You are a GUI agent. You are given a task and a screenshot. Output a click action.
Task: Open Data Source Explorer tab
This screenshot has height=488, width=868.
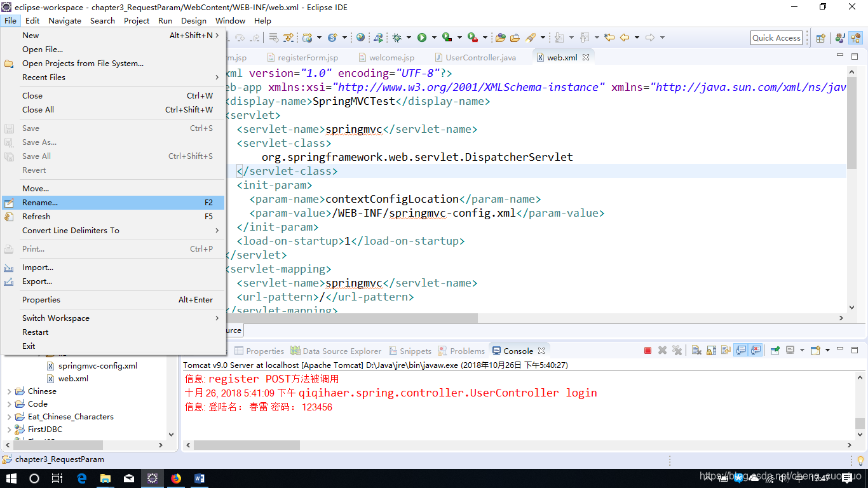(x=336, y=351)
